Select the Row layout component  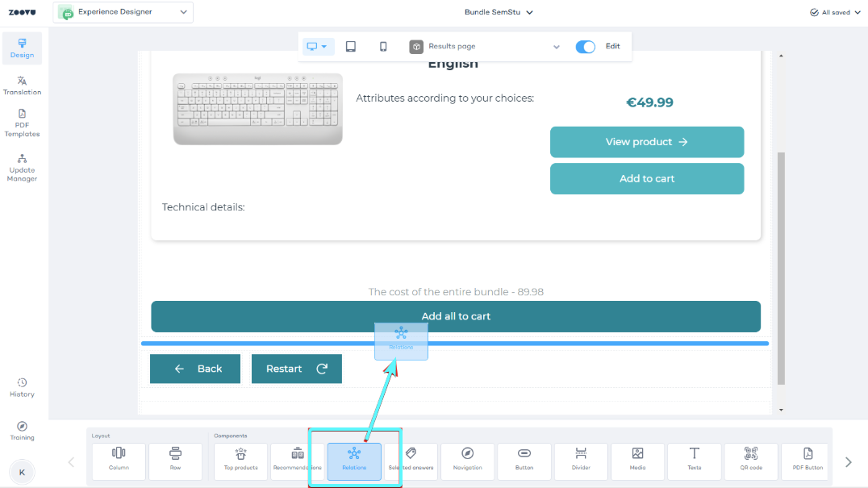tap(175, 461)
